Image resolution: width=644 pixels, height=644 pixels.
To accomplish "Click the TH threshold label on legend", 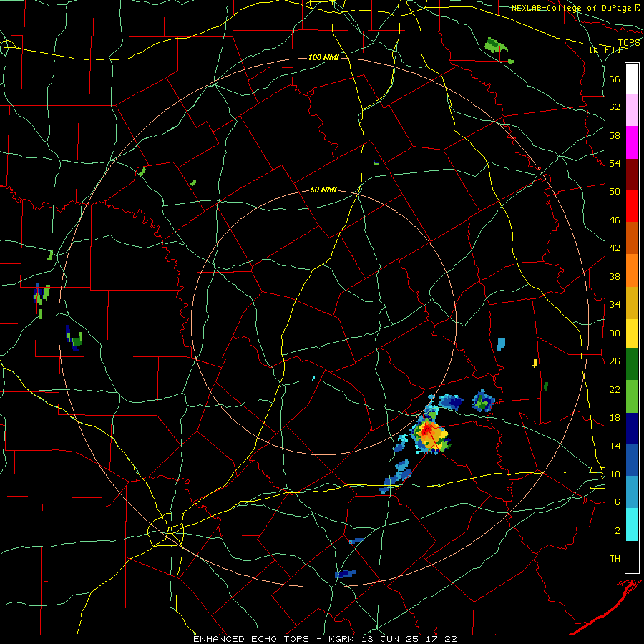I will point(615,559).
